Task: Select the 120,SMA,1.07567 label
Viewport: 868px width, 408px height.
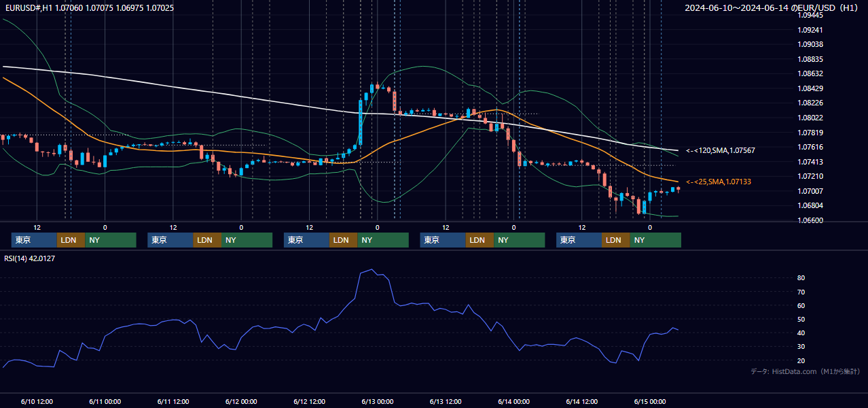Action: tap(721, 150)
